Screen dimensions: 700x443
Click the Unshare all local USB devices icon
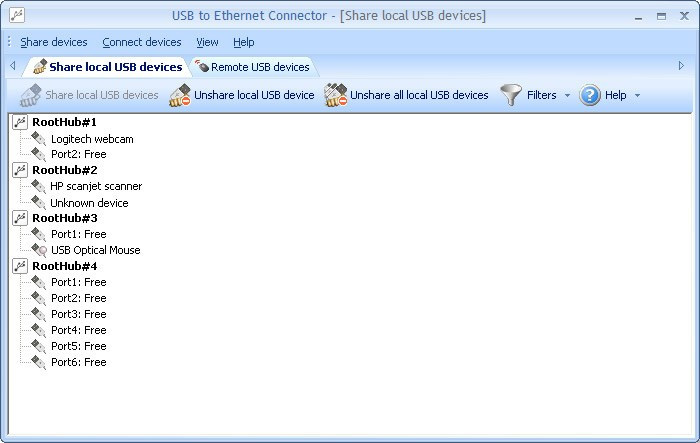click(x=336, y=95)
